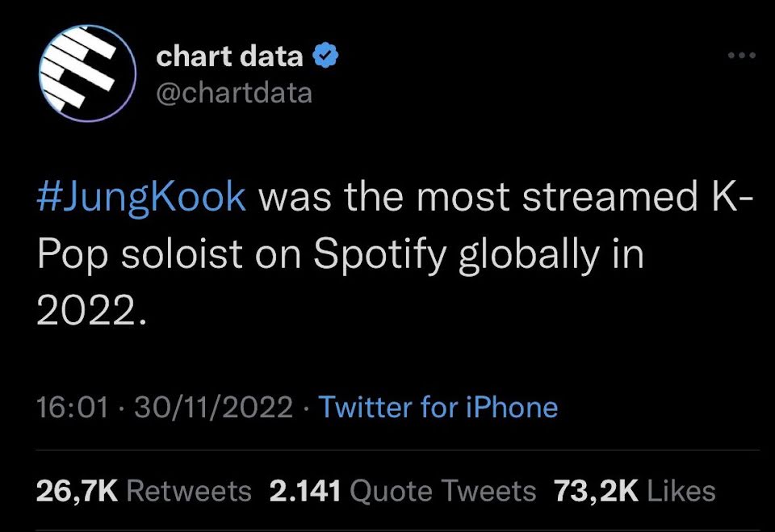Click the blue verified badge
Image resolution: width=775 pixels, height=532 pixels.
325,57
